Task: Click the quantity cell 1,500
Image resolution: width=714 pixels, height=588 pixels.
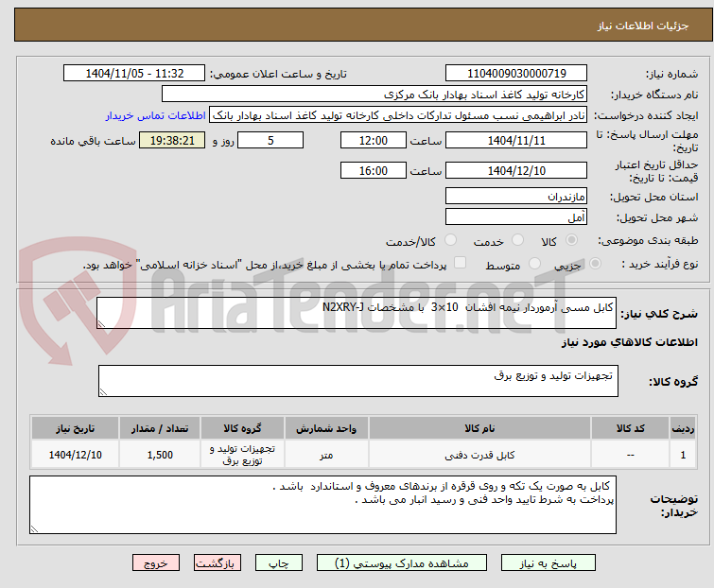Action: 160,454
